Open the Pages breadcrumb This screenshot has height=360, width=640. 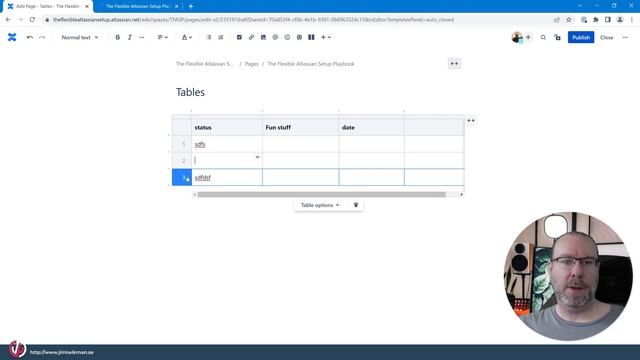point(252,64)
